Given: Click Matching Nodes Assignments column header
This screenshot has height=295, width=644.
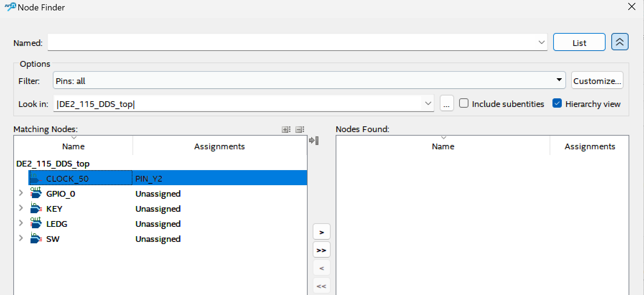Looking at the screenshot, I should 219,146.
